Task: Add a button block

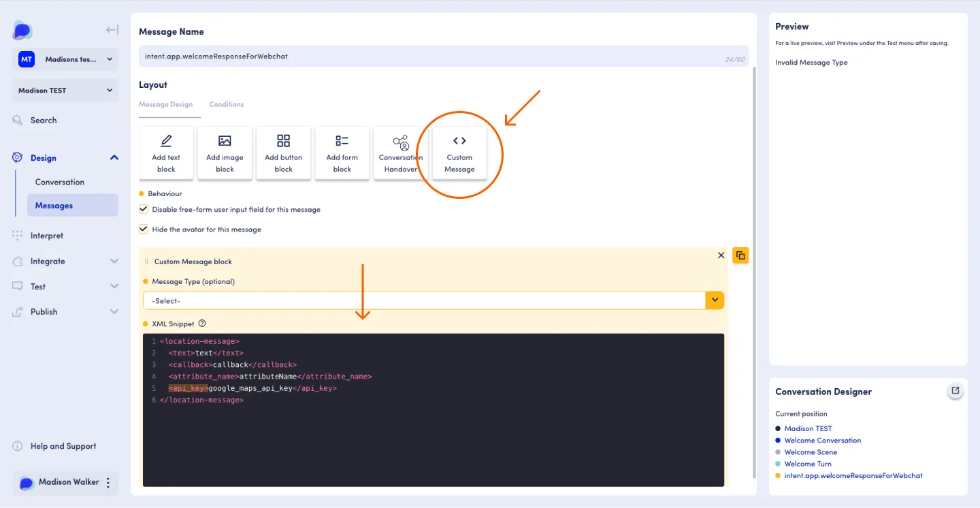Action: [x=284, y=153]
